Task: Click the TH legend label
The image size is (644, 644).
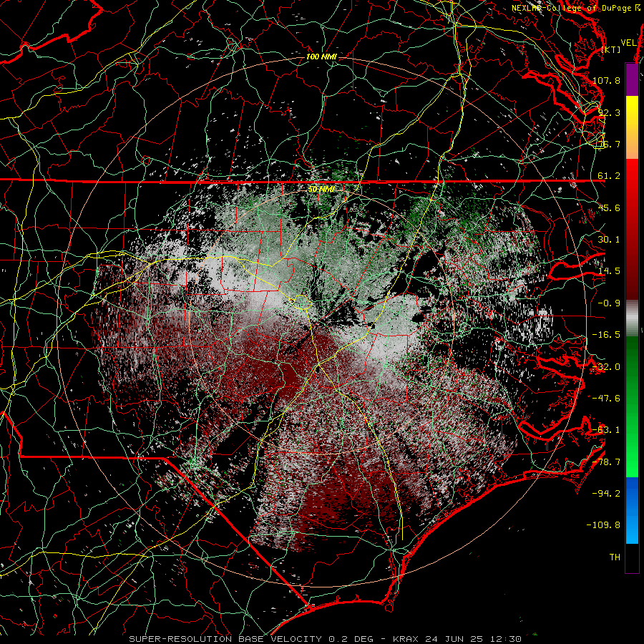Action: point(615,557)
